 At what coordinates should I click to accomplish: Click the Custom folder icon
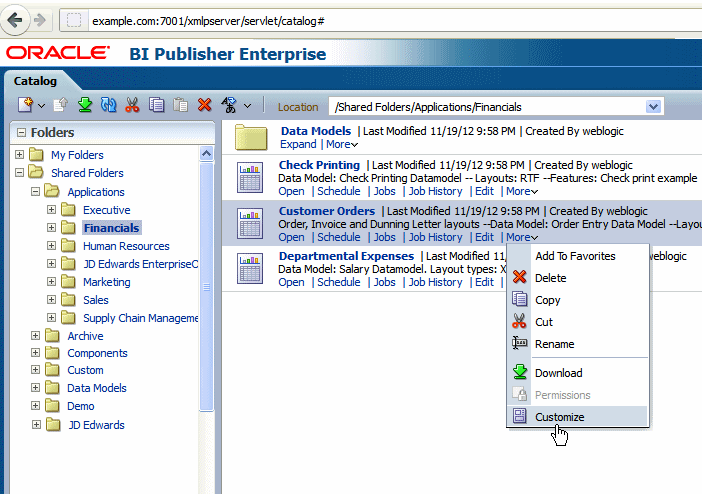click(x=52, y=370)
